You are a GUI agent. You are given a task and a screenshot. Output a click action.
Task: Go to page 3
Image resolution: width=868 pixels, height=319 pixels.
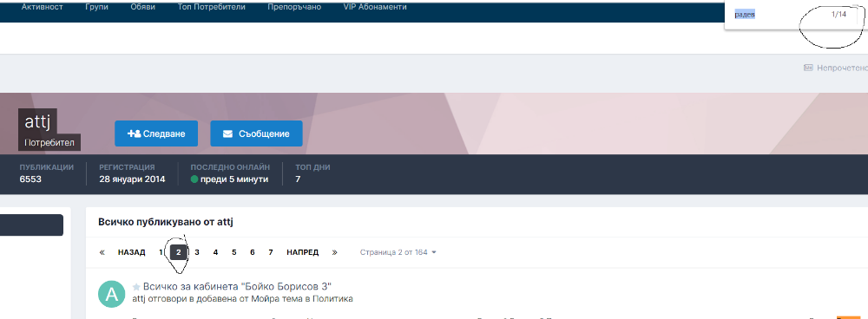click(197, 252)
